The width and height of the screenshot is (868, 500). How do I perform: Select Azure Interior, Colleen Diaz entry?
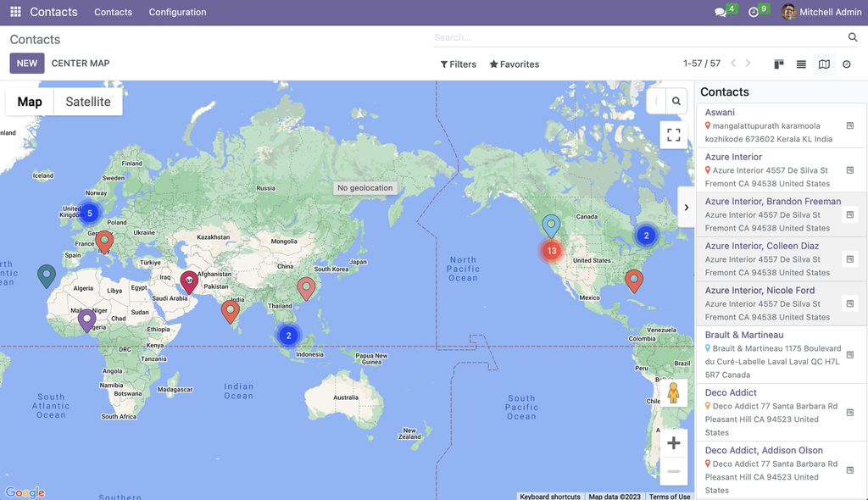click(762, 246)
